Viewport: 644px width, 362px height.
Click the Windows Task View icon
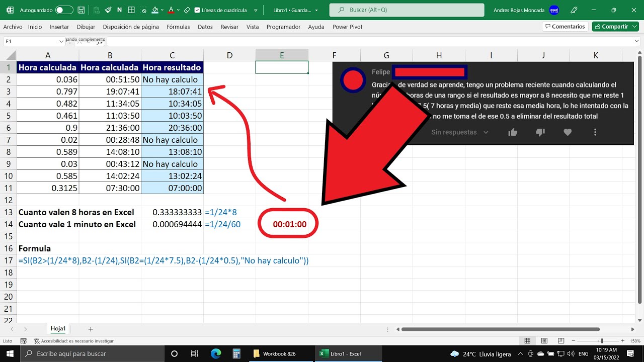195,353
